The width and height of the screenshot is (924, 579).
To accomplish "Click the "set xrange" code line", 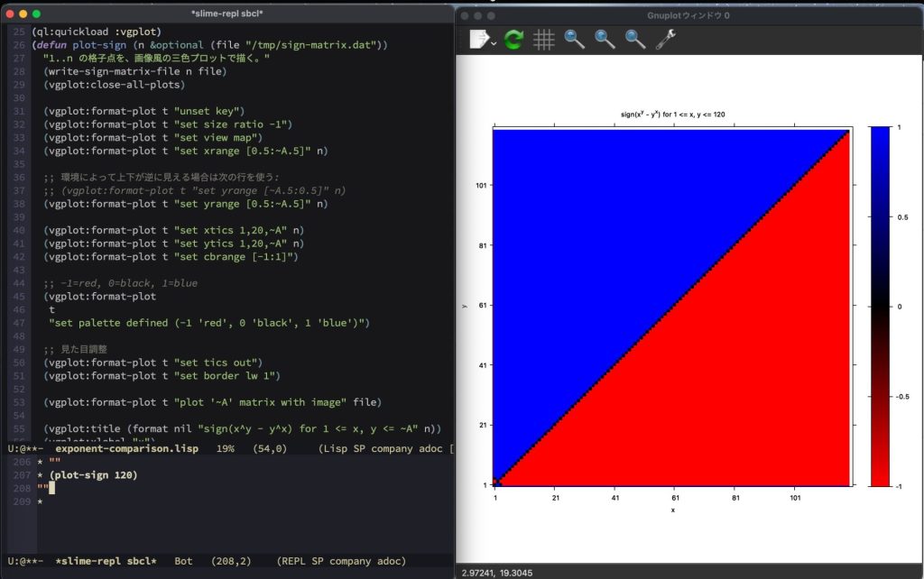I will click(185, 151).
